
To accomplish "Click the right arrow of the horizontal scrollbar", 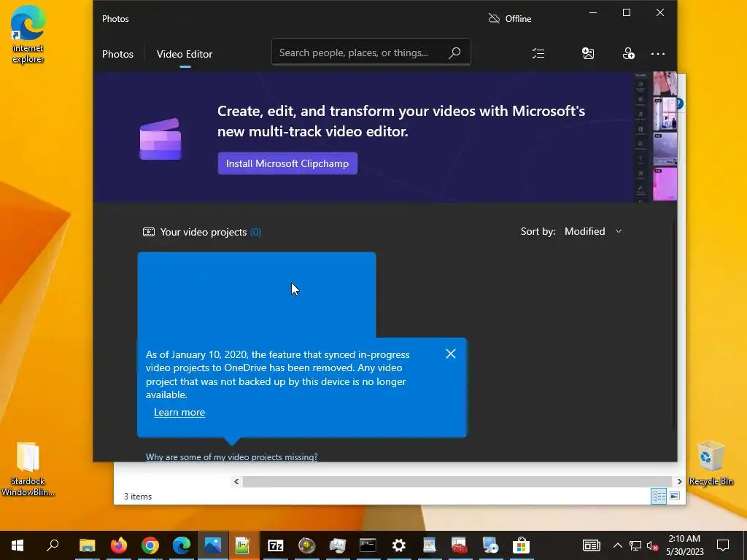I will coord(679,481).
